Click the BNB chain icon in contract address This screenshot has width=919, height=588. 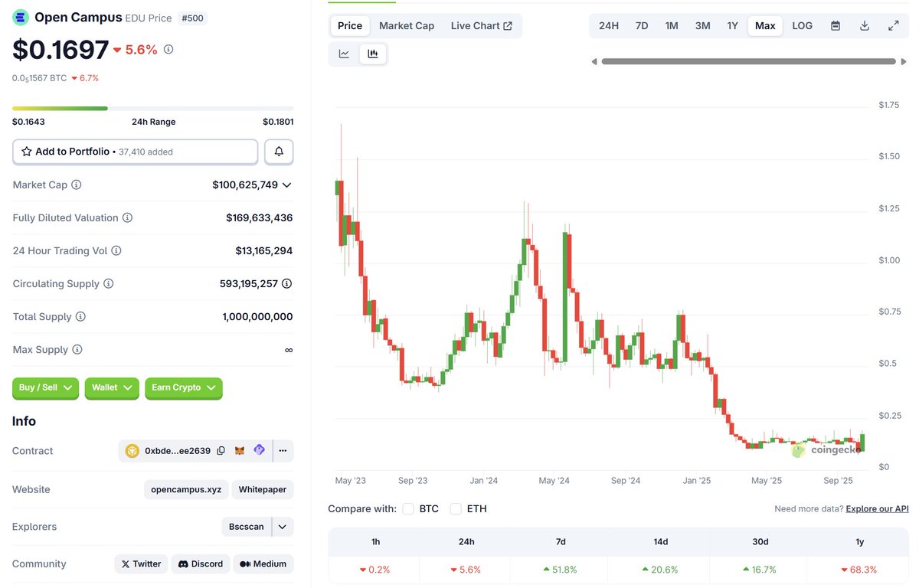coord(132,451)
